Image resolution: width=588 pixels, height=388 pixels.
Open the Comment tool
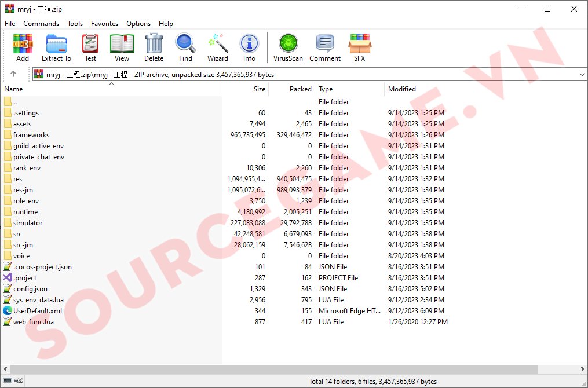[324, 47]
